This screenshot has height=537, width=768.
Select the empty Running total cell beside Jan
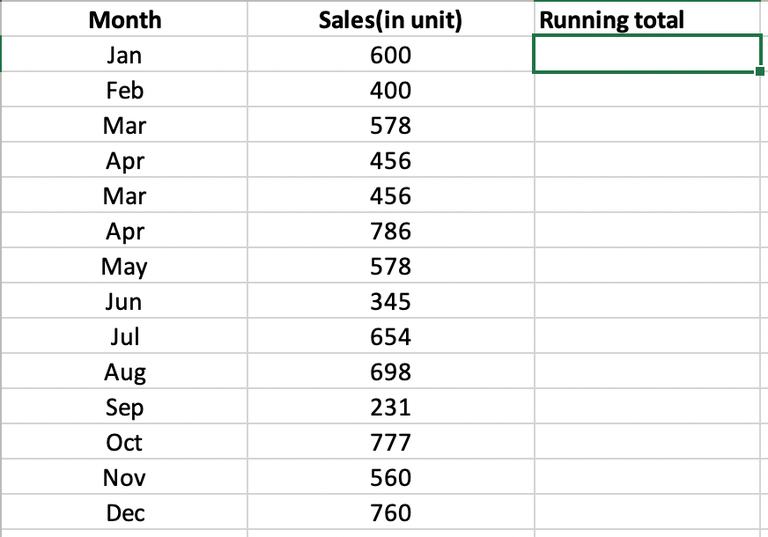click(648, 55)
